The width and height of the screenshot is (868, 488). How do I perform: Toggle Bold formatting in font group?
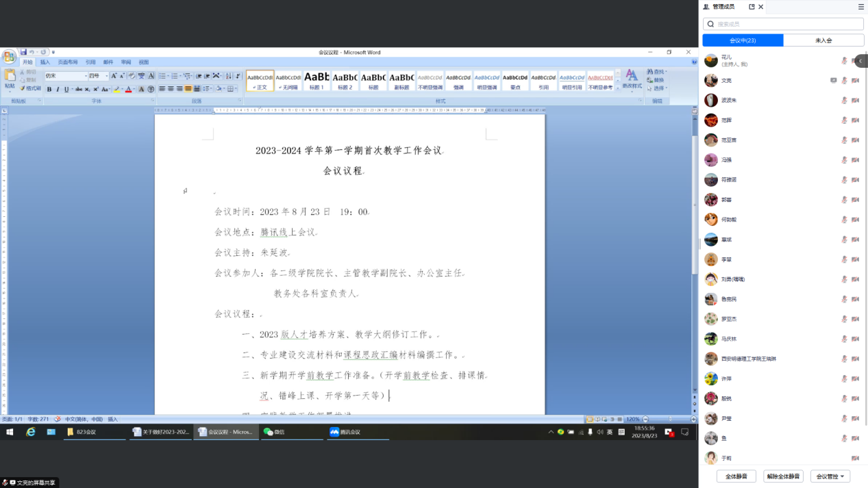click(x=49, y=89)
